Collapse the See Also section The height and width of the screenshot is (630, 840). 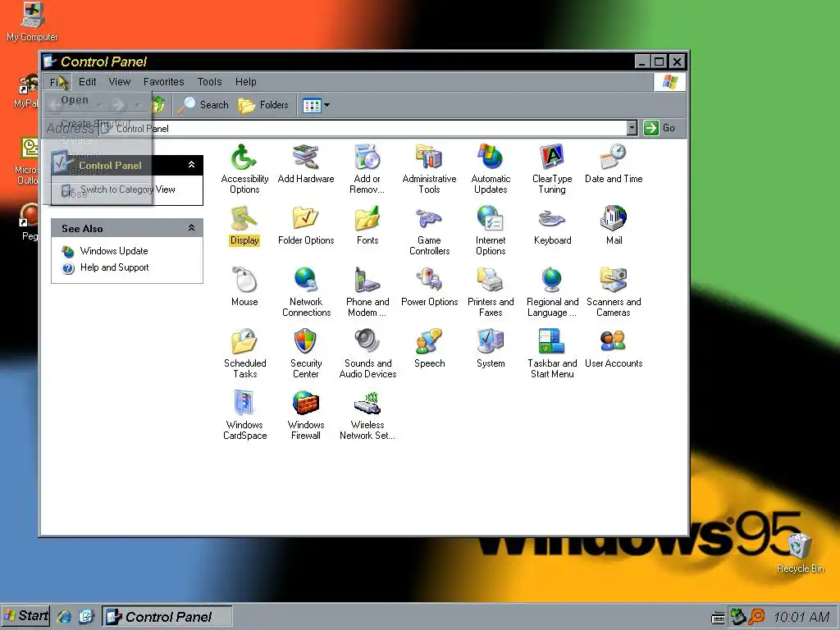[191, 228]
